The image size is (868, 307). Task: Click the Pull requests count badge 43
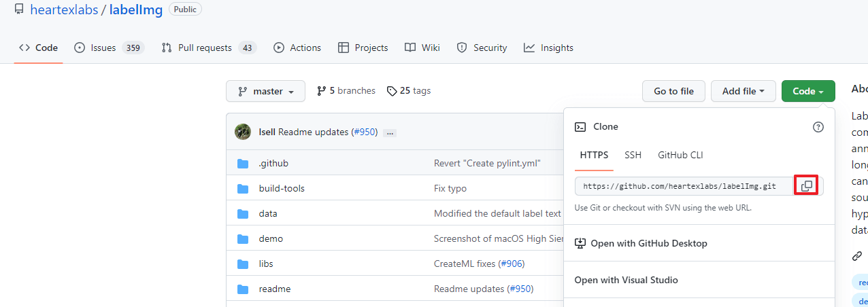click(x=247, y=48)
